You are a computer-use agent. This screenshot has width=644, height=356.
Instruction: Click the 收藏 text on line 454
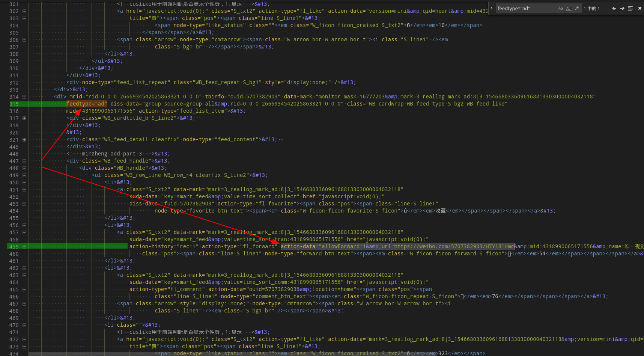(x=440, y=211)
